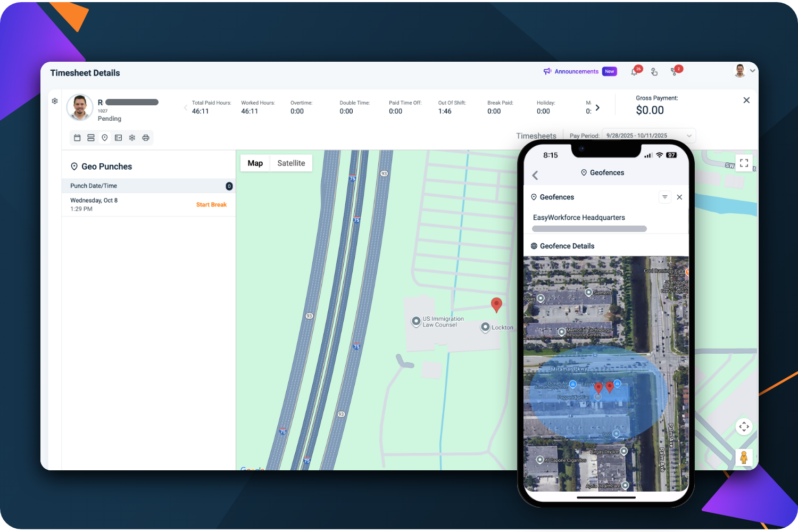This screenshot has width=798, height=532.
Task: Click the timesheet checklist approval icon
Action: 118,137
